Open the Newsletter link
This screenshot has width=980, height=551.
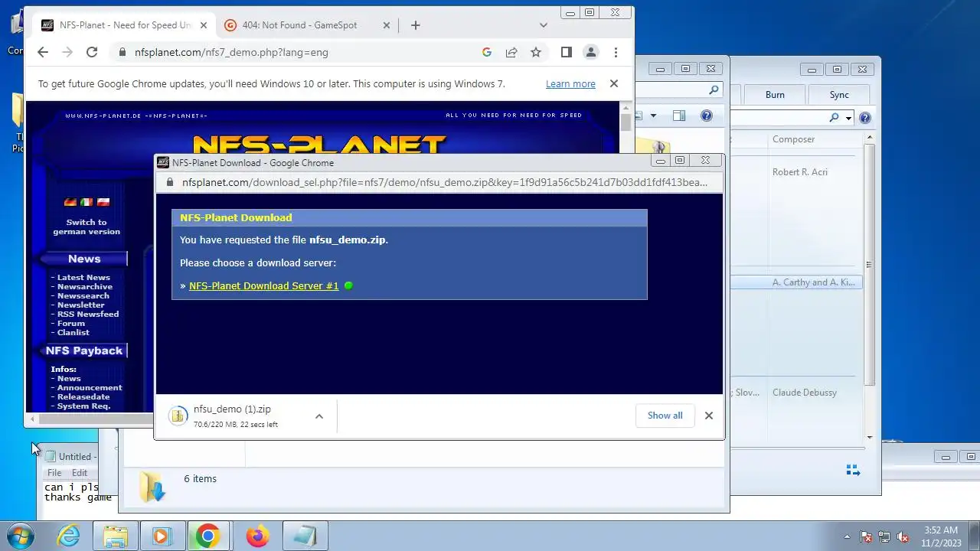[80, 305]
